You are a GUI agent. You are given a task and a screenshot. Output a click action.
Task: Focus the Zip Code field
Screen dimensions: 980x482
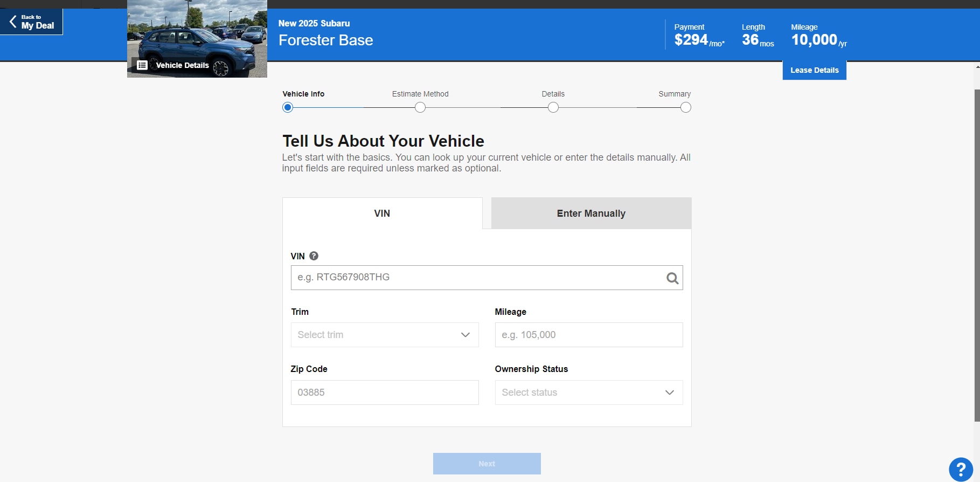point(385,393)
